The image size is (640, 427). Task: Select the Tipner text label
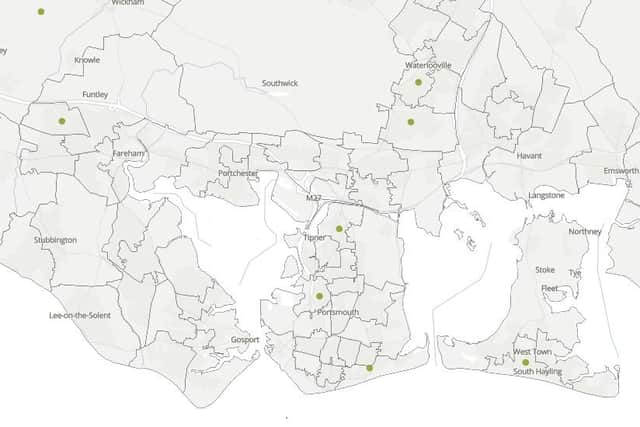(x=315, y=238)
